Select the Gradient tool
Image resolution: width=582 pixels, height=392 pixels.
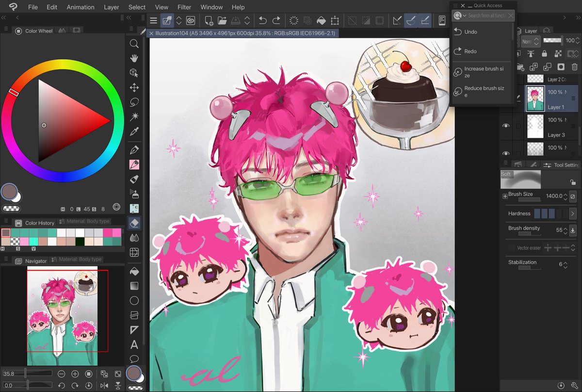point(134,286)
